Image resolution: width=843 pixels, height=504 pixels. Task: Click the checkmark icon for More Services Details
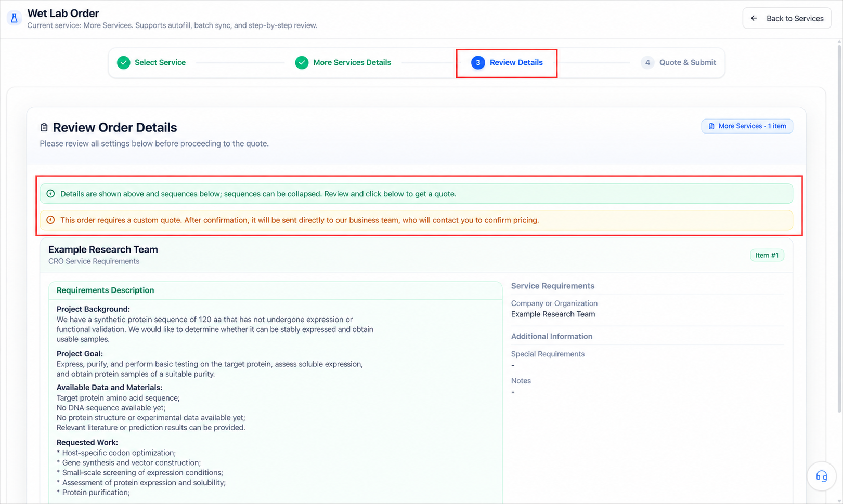click(x=302, y=62)
